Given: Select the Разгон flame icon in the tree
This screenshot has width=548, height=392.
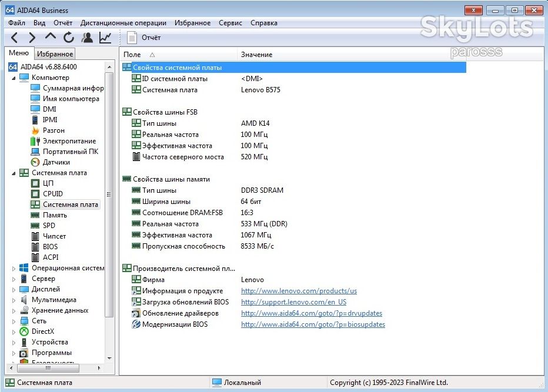Looking at the screenshot, I should pyautogui.click(x=35, y=130).
